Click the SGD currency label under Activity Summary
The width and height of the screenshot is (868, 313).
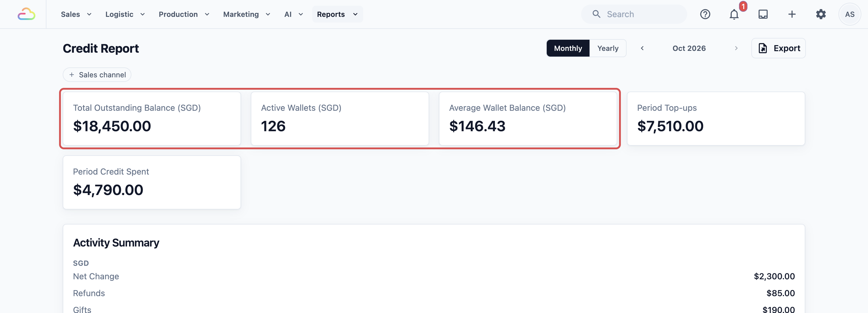(x=81, y=263)
